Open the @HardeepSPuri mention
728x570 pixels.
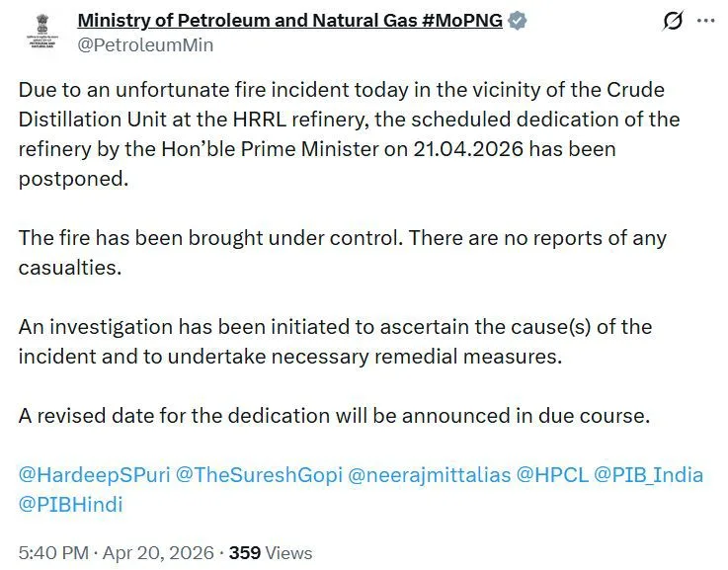click(x=93, y=475)
